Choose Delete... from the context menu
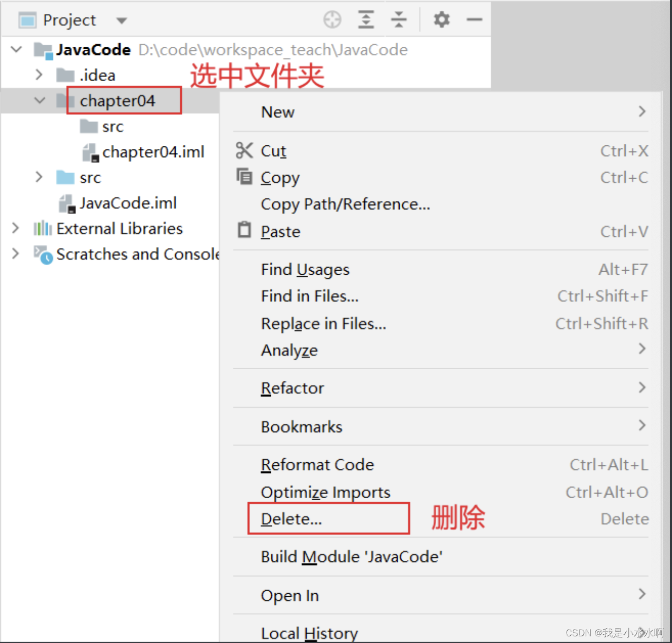 click(441, 519)
